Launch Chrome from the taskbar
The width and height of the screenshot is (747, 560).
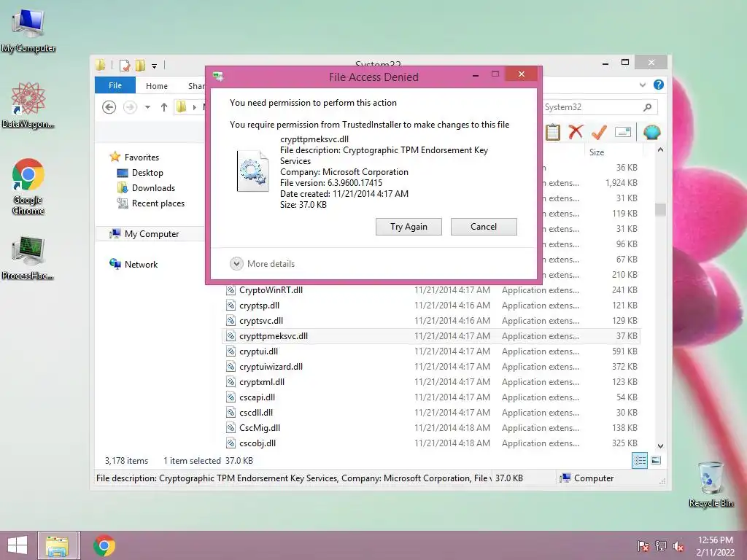104,545
